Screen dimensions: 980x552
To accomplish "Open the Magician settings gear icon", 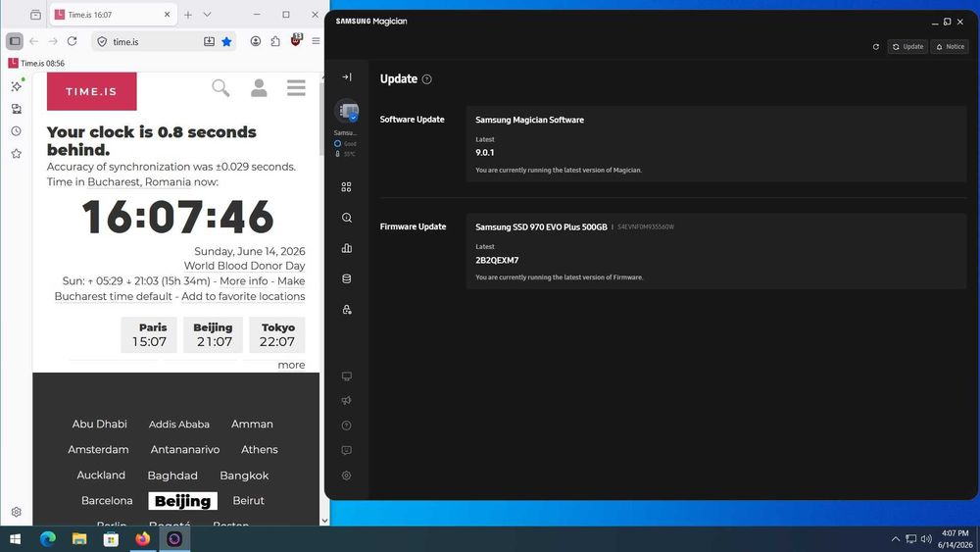I will coord(346,476).
